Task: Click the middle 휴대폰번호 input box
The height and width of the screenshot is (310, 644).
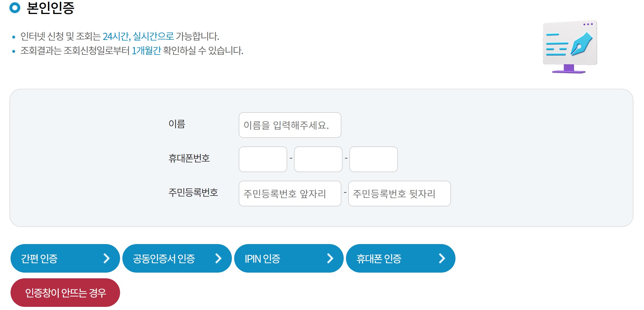Action: tap(318, 160)
